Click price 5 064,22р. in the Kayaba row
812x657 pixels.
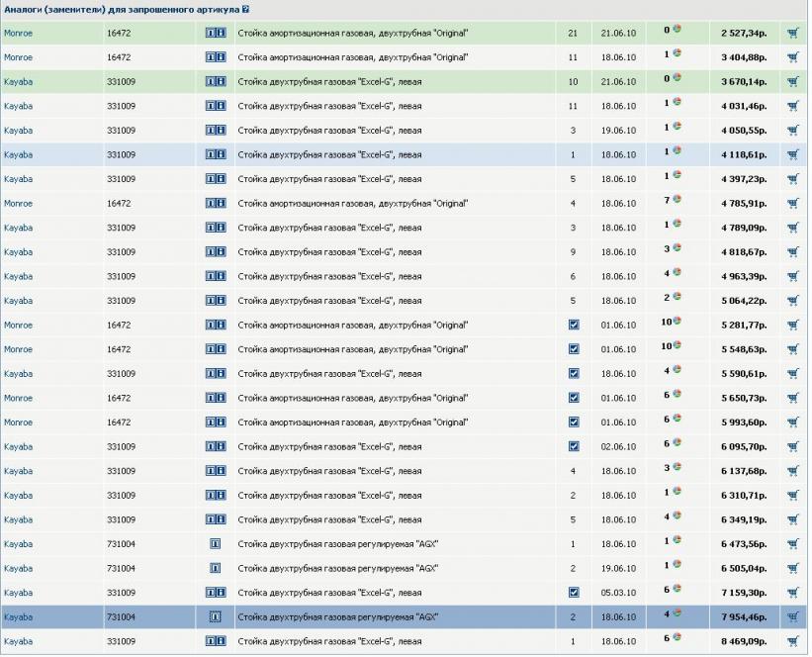coord(746,301)
